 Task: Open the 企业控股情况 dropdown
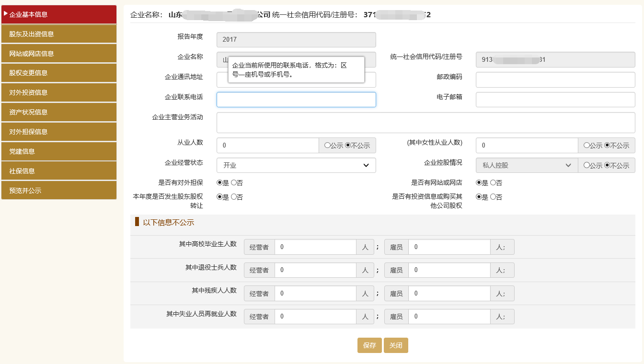(527, 165)
